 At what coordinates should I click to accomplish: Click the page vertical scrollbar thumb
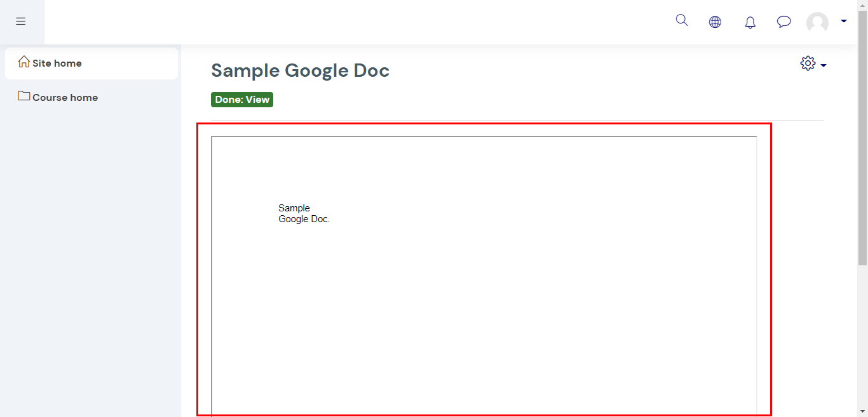point(862,136)
